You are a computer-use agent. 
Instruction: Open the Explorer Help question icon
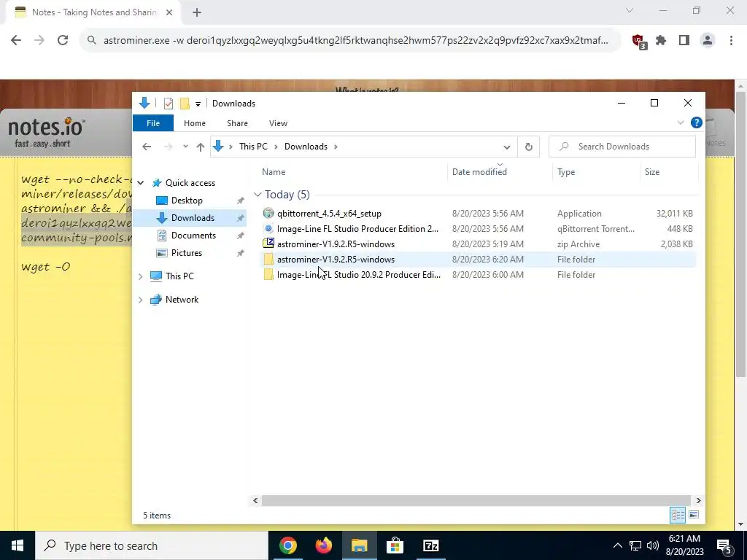[x=696, y=122]
